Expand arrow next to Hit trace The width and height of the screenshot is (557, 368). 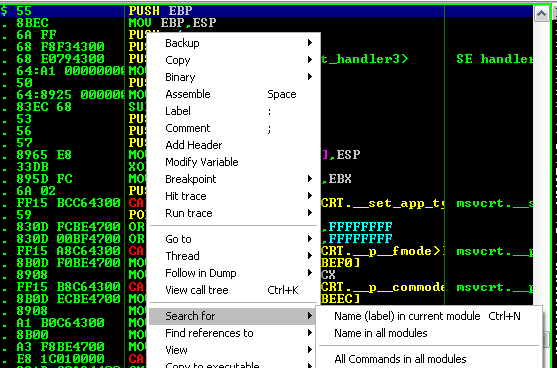point(310,196)
